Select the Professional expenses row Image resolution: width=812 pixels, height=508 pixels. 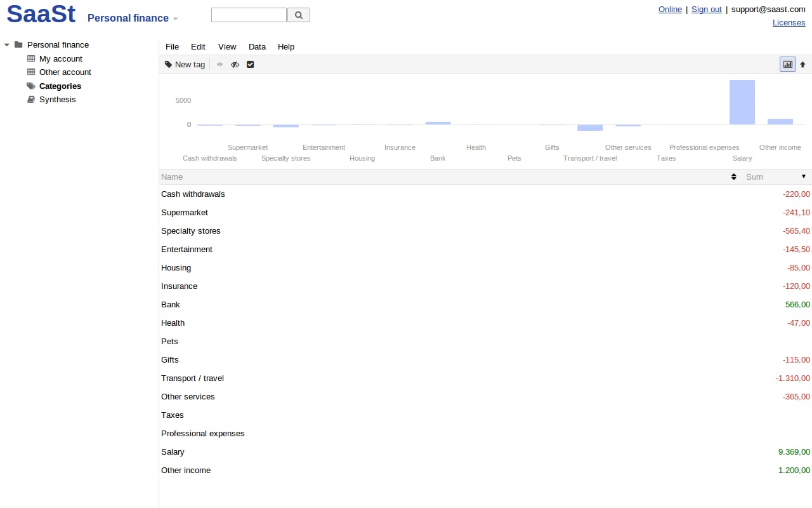485,434
